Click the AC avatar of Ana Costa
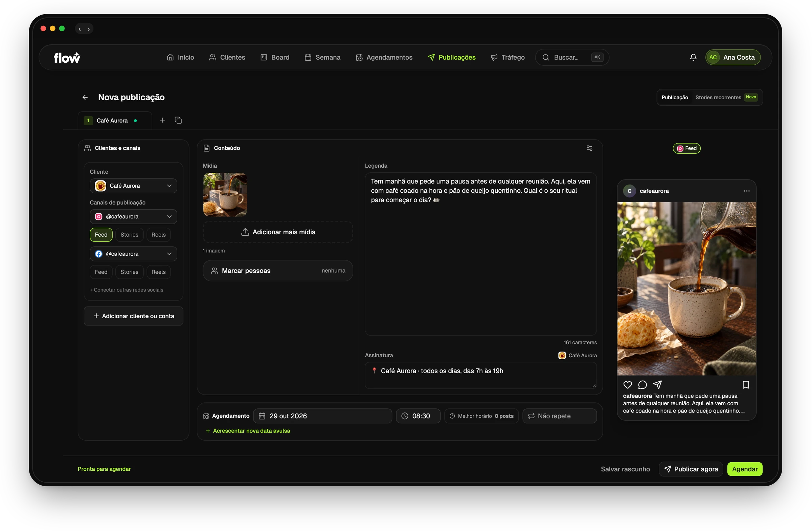Image resolution: width=812 pixels, height=531 pixels. [713, 57]
